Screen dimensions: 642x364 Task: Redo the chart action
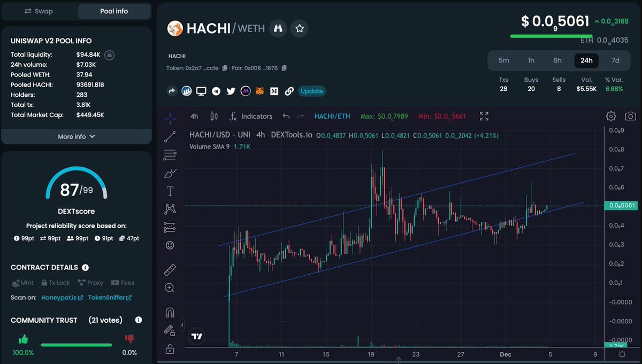pyautogui.click(x=300, y=116)
